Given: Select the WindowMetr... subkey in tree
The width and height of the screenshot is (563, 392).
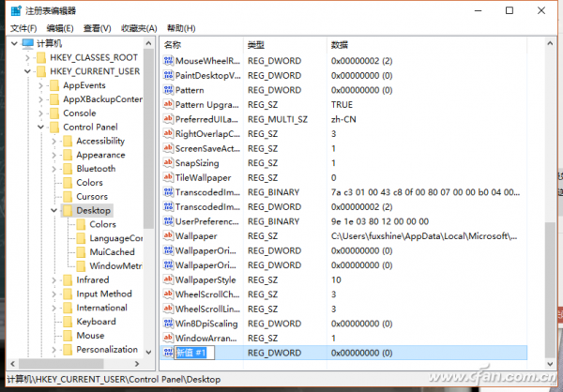Looking at the screenshot, I should (116, 266).
